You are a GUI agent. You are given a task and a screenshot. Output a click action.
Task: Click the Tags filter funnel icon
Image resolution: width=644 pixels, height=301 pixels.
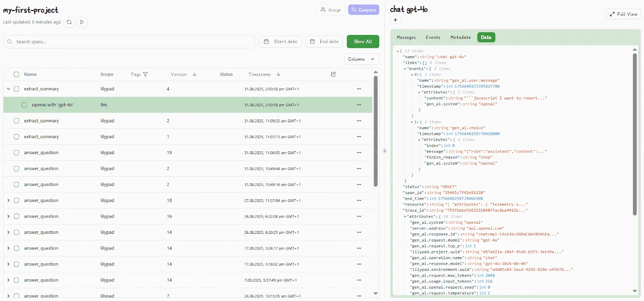145,74
